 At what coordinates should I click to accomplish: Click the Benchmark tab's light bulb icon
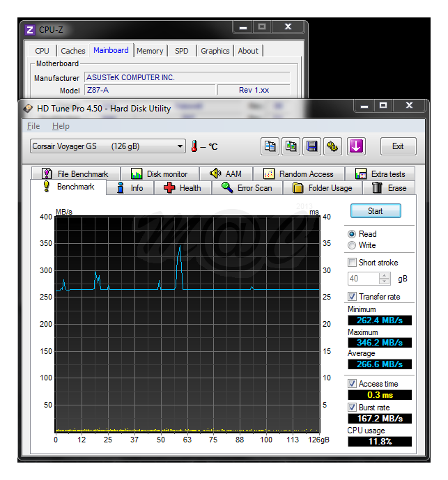(47, 187)
